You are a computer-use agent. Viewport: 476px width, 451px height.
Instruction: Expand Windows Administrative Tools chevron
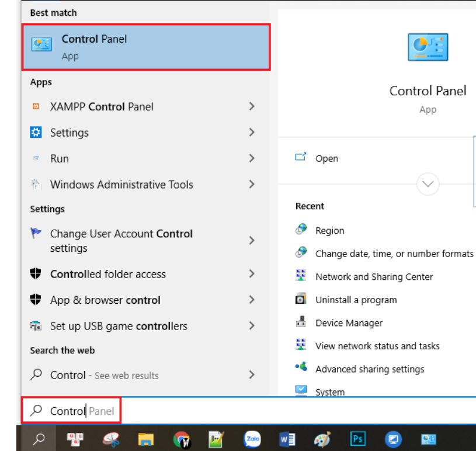click(x=252, y=184)
